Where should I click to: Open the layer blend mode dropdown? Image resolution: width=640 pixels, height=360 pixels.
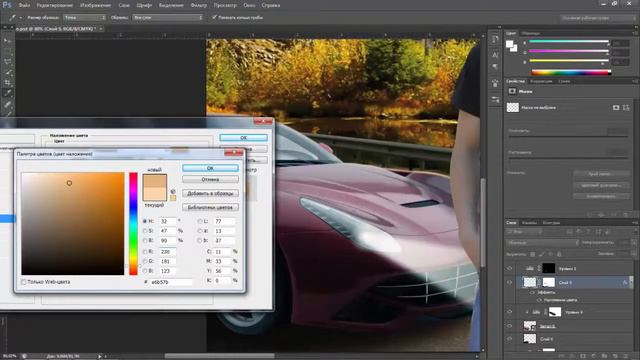pos(542,242)
